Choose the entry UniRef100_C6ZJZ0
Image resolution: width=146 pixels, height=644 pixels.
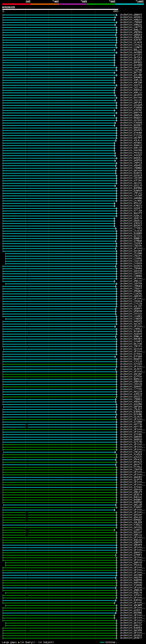(x=131, y=100)
